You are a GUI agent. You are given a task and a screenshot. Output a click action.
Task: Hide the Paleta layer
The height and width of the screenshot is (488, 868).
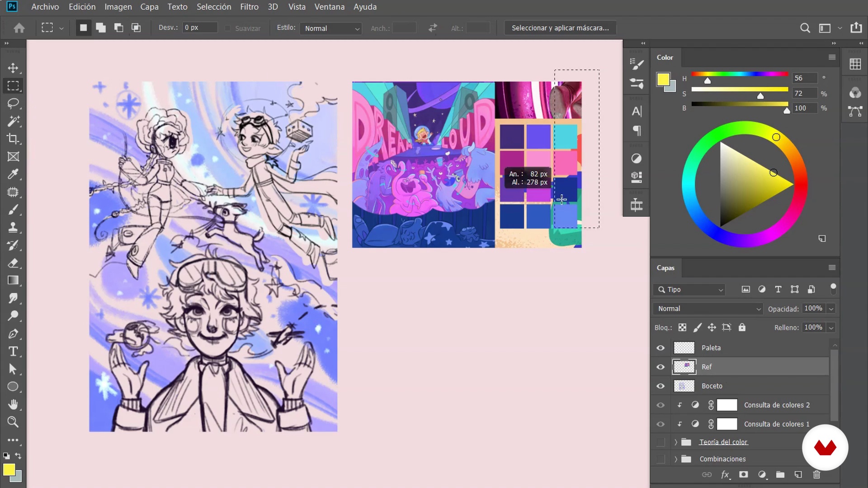click(x=660, y=348)
